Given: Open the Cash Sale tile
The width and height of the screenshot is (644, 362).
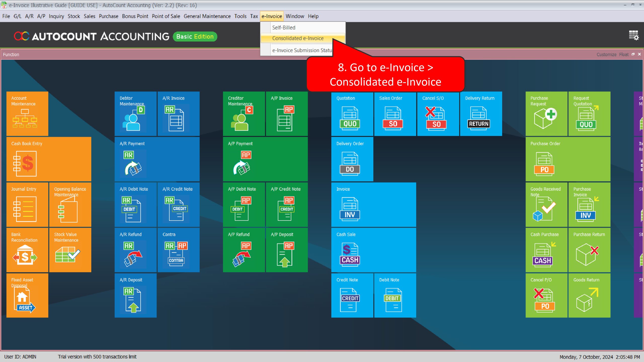Looking at the screenshot, I should pos(374,250).
